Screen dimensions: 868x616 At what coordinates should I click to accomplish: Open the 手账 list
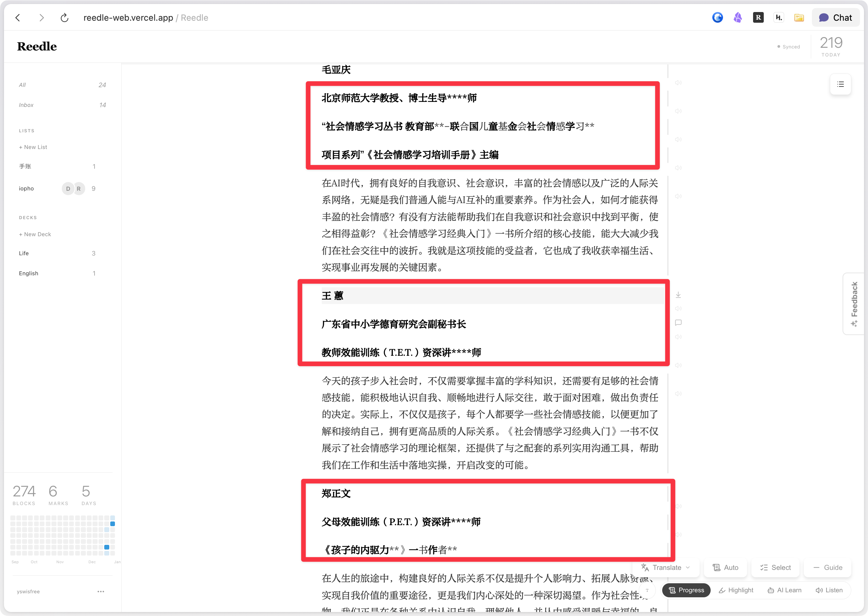pos(57,166)
